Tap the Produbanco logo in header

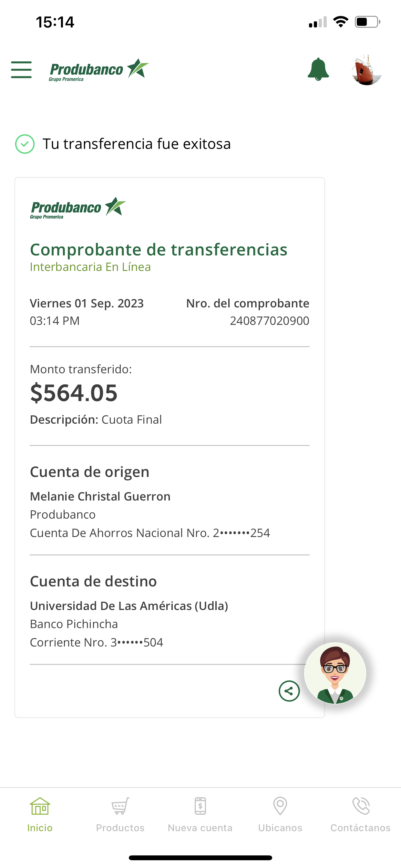(99, 70)
